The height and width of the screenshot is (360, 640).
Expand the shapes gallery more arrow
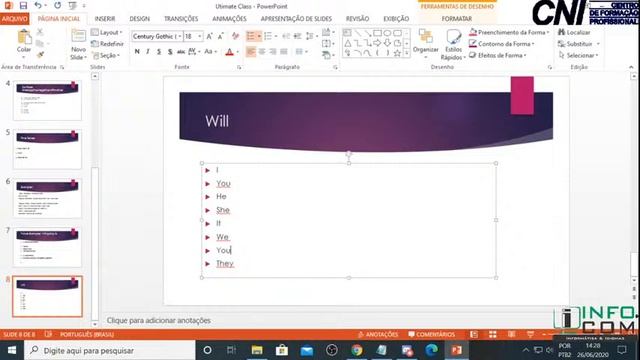407,53
